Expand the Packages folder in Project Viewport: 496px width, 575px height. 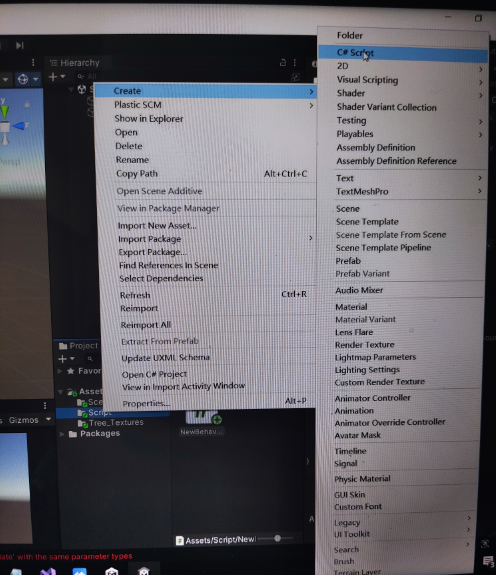coord(62,434)
